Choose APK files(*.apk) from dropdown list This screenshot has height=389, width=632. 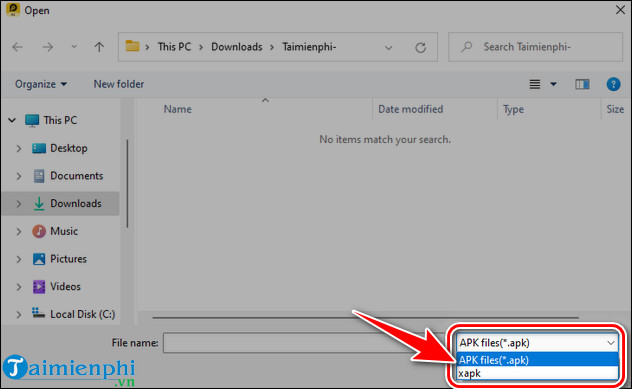tap(537, 360)
